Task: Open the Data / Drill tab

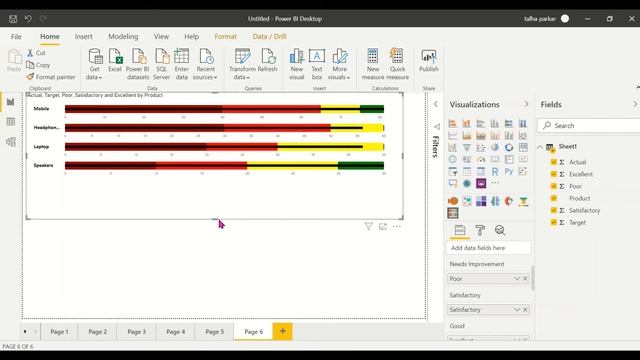Action: coord(269,37)
